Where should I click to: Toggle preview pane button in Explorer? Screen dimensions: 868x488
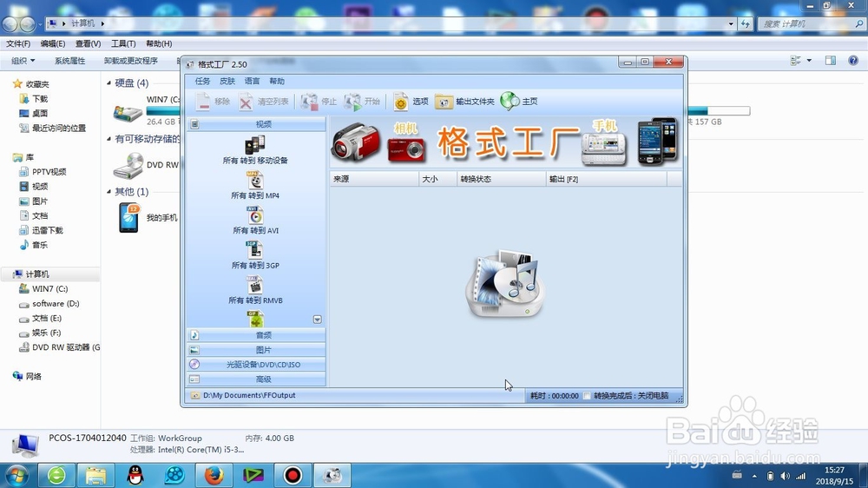[831, 61]
